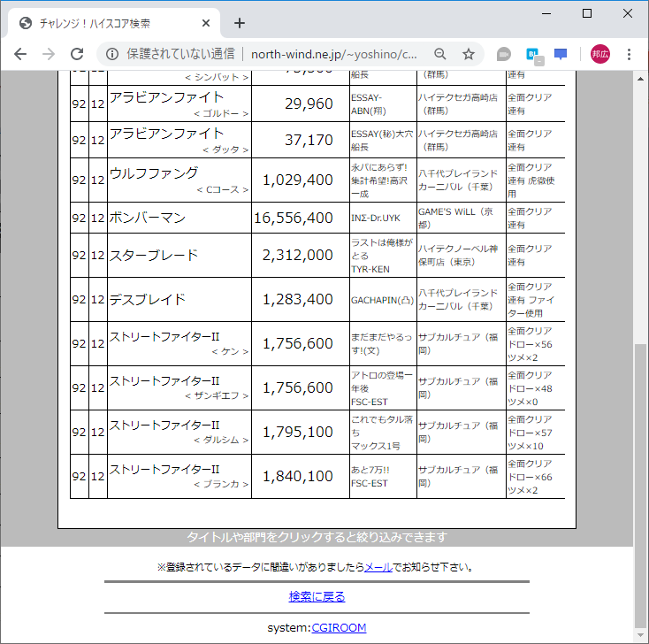The width and height of the screenshot is (649, 644).
Task: Click player name INΣ-Dr.UYK
Action: 376,218
